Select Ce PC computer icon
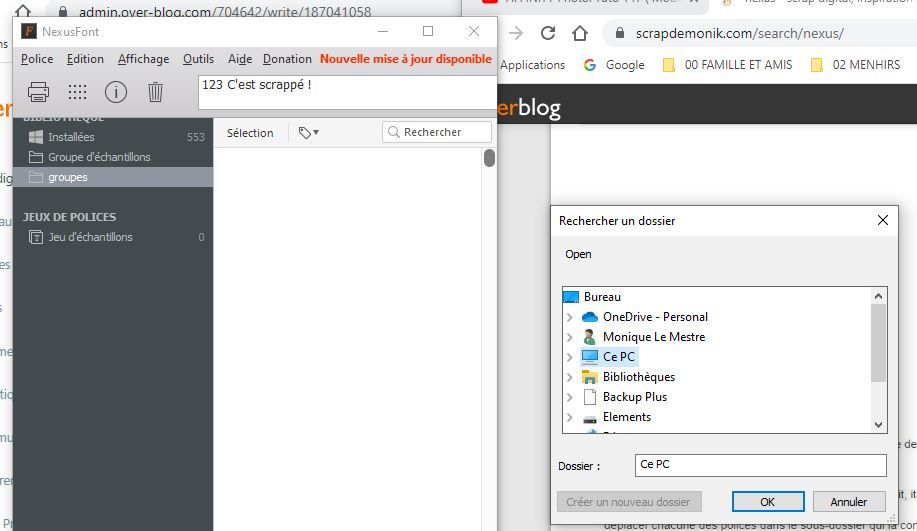 tap(590, 357)
